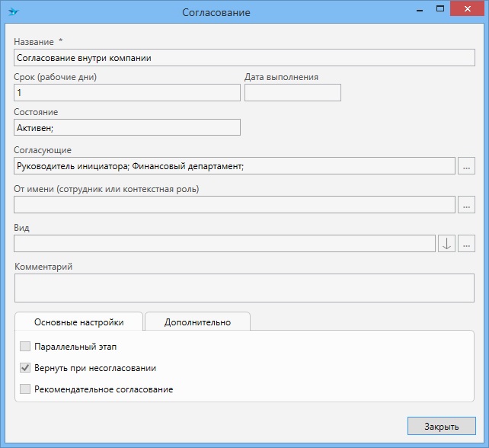Switch to the Дополнительно tab
This screenshot has height=448, width=489.
(x=197, y=322)
